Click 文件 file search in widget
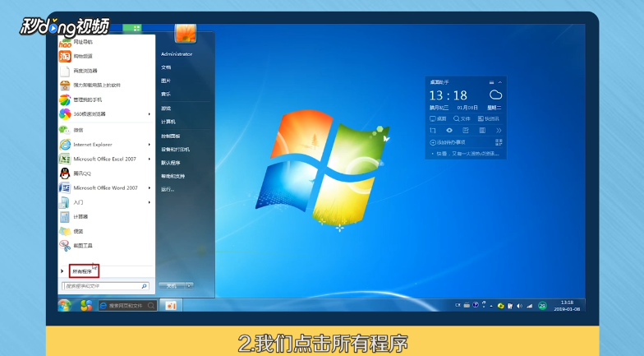This screenshot has width=644, height=356. [x=462, y=118]
